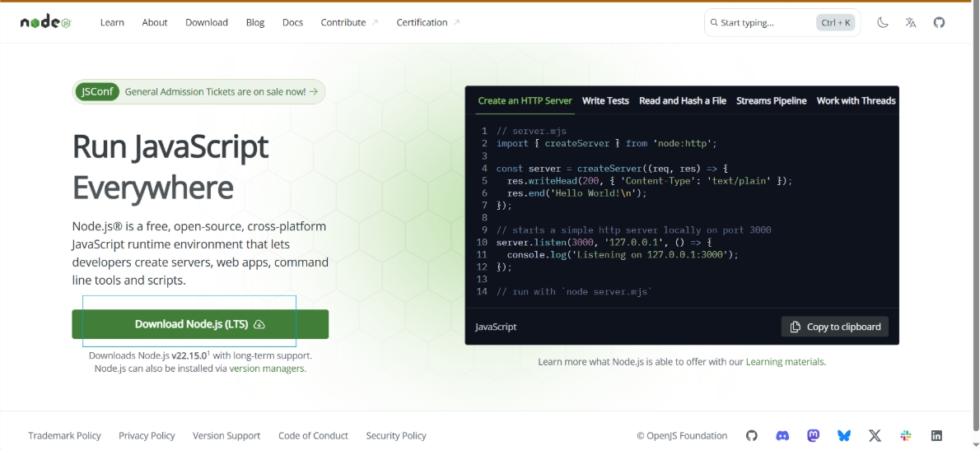Open Privacy Policy footer link
Image resolution: width=980 pixels, height=450 pixels.
tap(147, 436)
